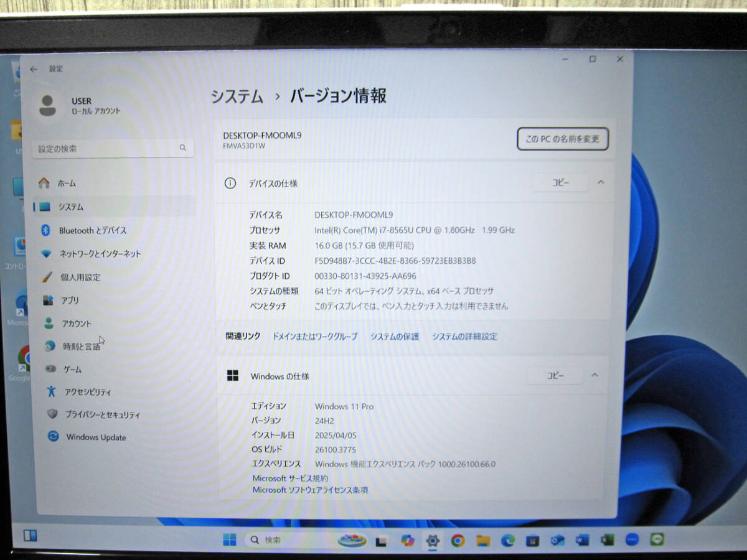
Task: Click the info icon beside デバイスの仕様
Action: [230, 184]
